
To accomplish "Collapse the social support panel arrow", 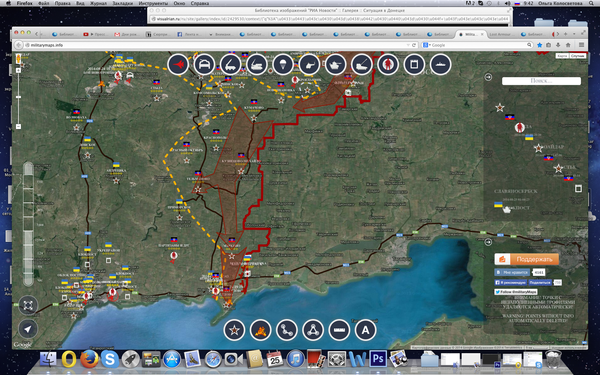I will click(x=488, y=242).
